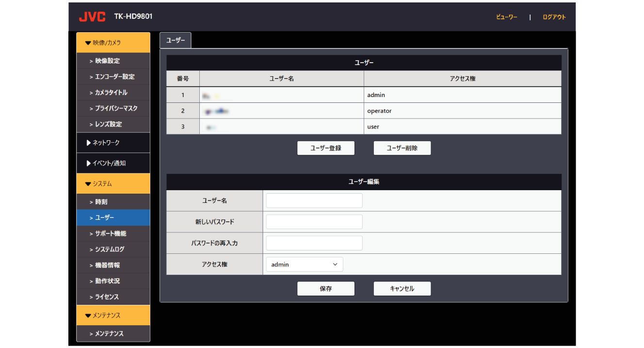This screenshot has width=644, height=348.
Task: Open プライバシーマスク settings
Action: click(x=113, y=108)
